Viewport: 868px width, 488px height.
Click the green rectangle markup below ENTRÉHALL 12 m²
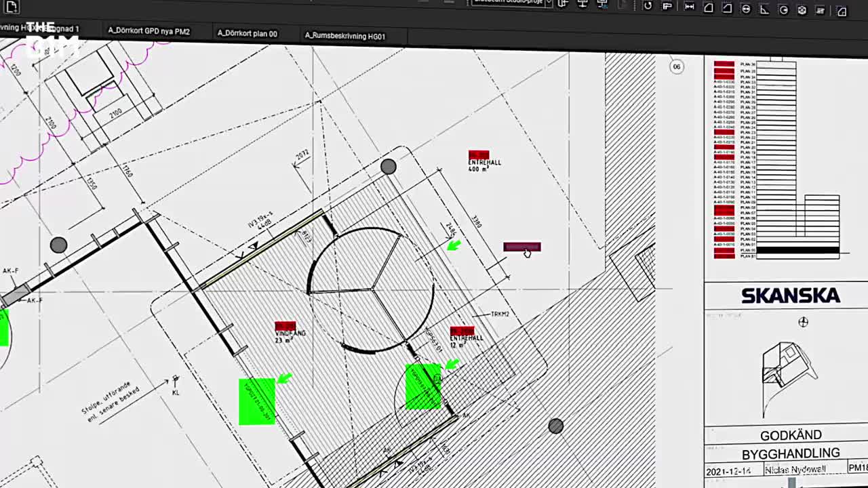coord(423,386)
